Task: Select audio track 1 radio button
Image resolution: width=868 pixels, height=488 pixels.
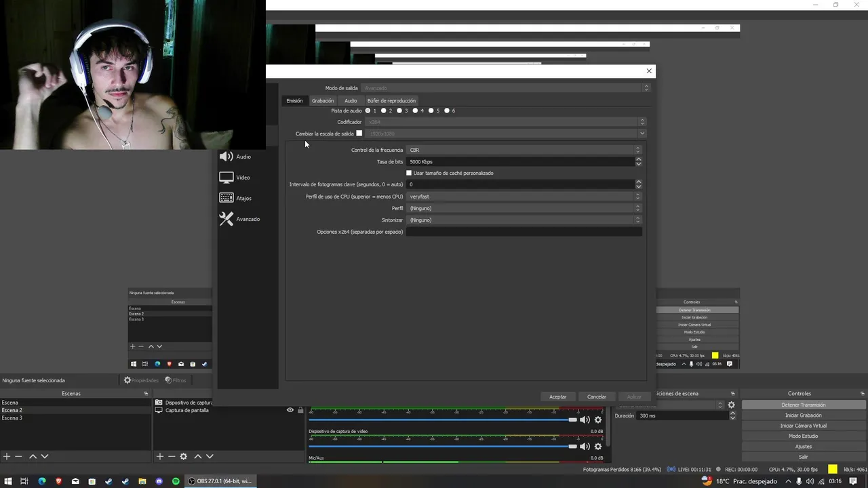Action: tap(368, 110)
